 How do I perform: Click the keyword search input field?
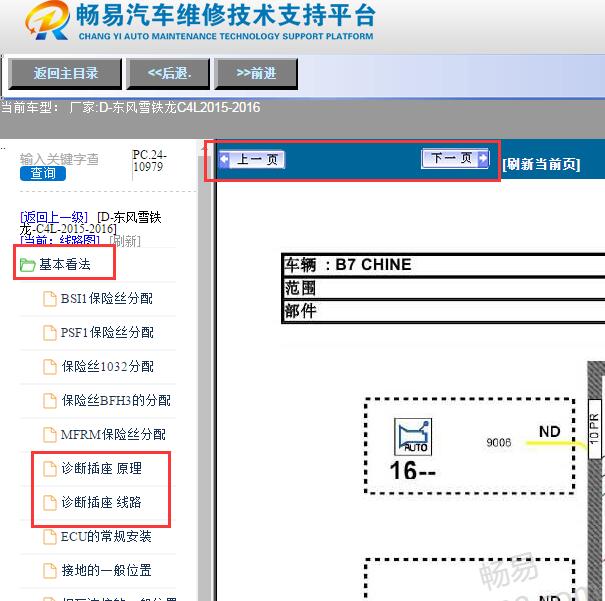click(x=60, y=159)
